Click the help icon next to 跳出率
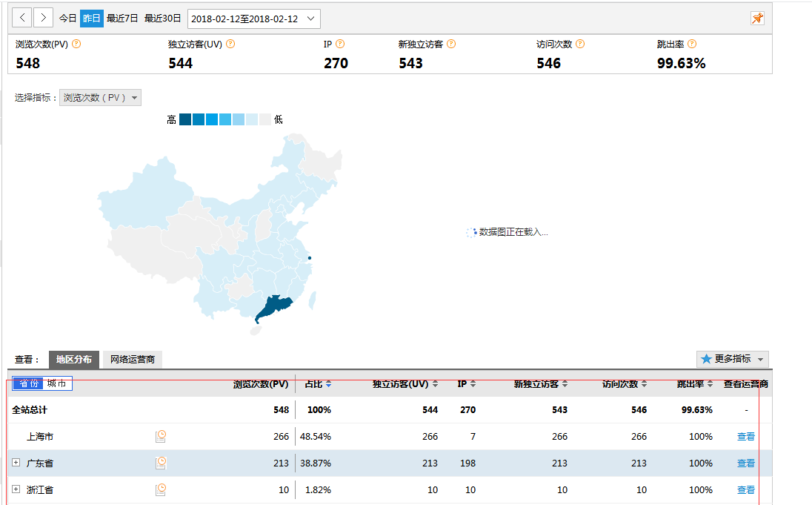The image size is (812, 505). (691, 44)
